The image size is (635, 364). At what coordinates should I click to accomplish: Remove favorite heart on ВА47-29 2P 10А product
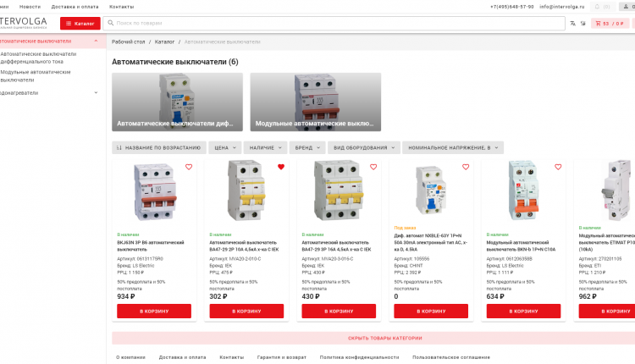[281, 167]
